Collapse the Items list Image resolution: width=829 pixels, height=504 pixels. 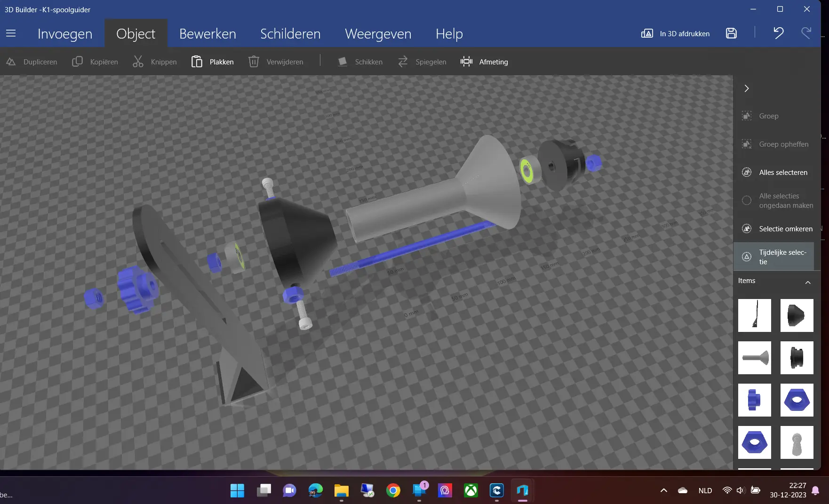point(808,283)
